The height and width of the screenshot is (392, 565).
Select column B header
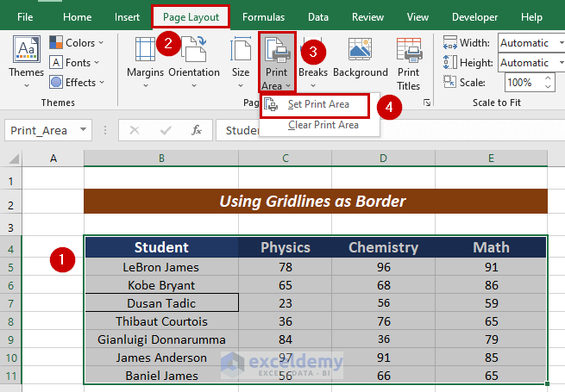pos(161,159)
